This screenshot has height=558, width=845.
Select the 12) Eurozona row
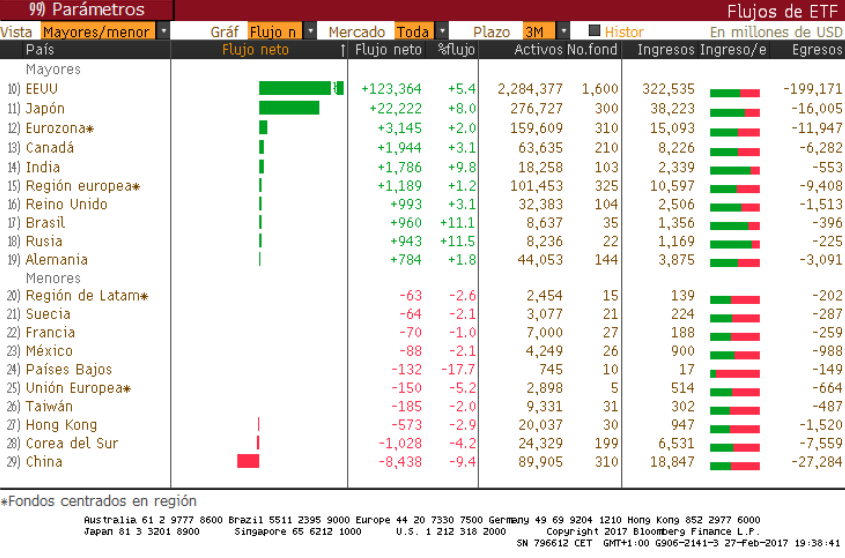[x=60, y=128]
